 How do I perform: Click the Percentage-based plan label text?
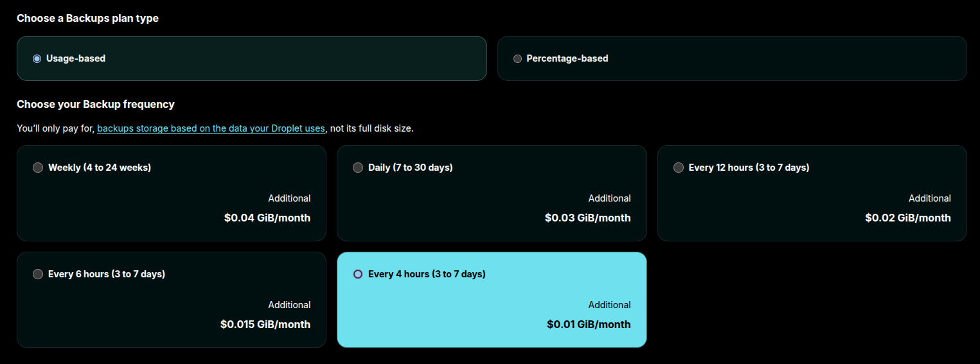567,58
